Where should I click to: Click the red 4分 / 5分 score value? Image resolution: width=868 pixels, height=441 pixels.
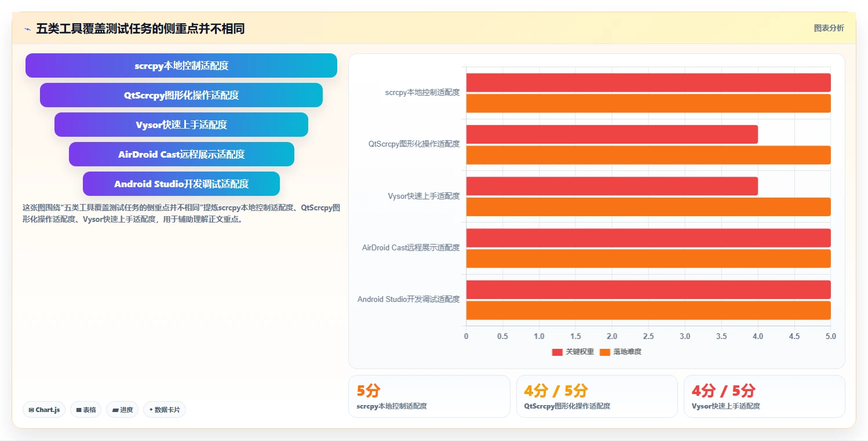(724, 391)
